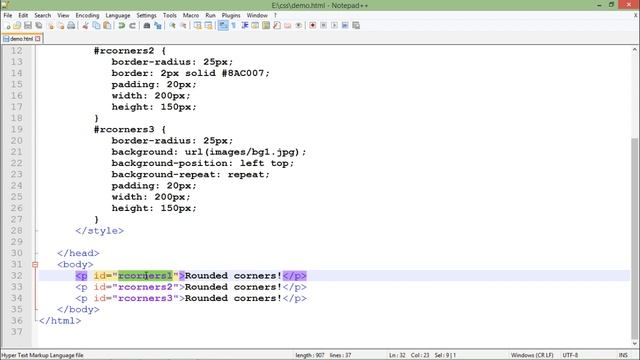Zoom out with the magnifier minus icon

(x=183, y=26)
